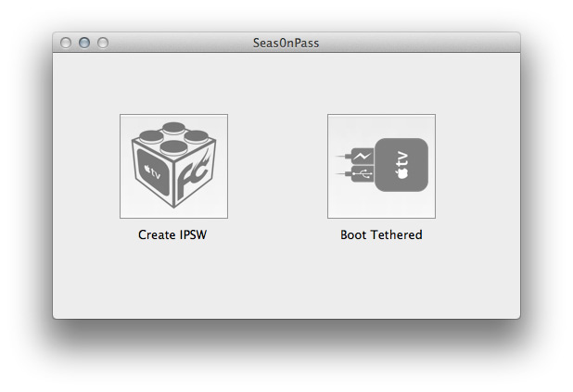Click the Boot Tethered Apple TV icon

point(381,166)
